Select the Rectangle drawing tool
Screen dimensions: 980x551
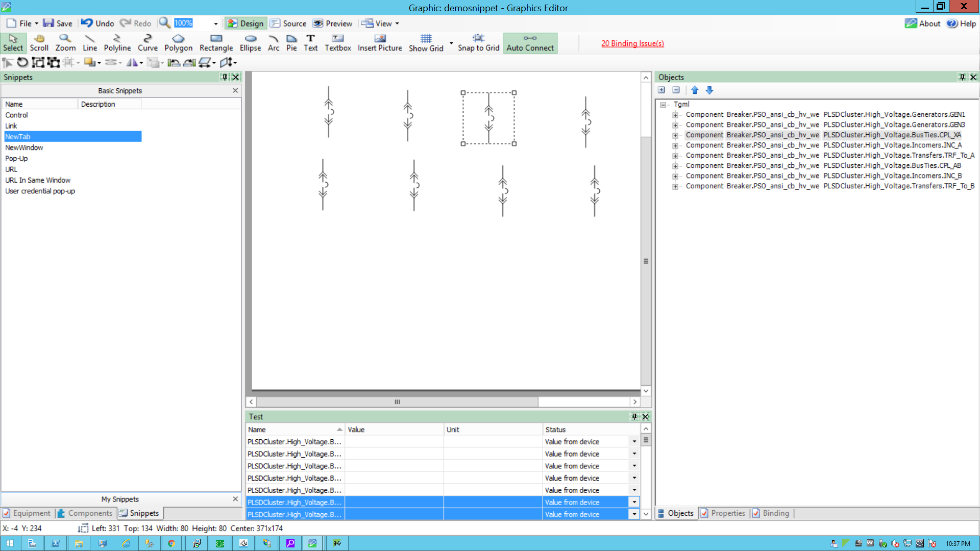215,43
